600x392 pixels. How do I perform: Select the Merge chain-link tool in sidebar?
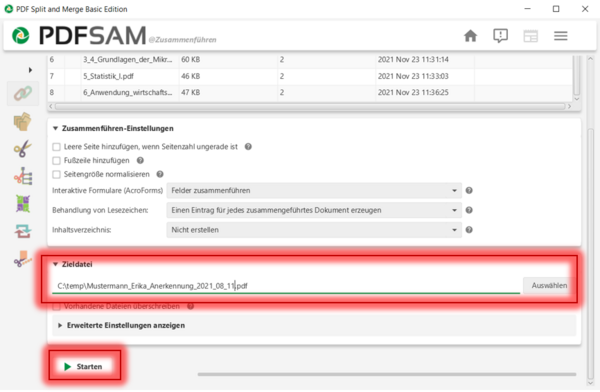[23, 93]
